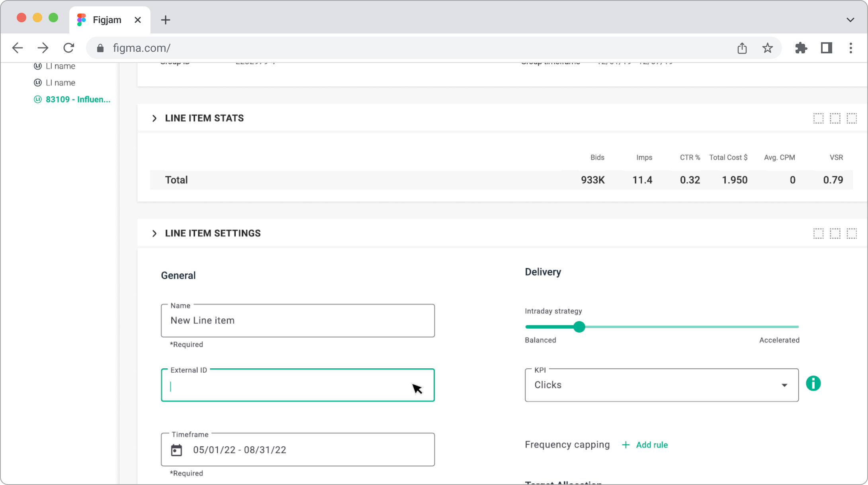Click the Total Cost $ column header
Viewport: 868px width, 485px height.
[x=728, y=157]
